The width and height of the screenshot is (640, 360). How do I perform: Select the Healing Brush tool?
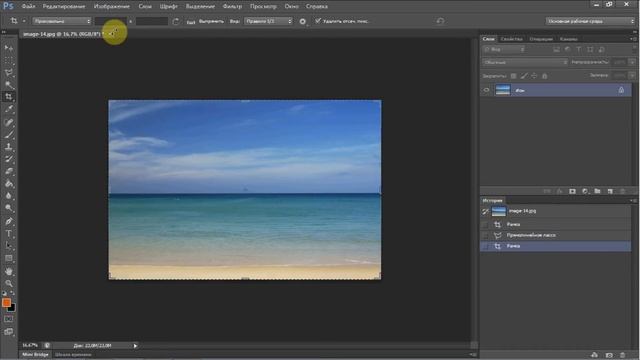[9, 122]
